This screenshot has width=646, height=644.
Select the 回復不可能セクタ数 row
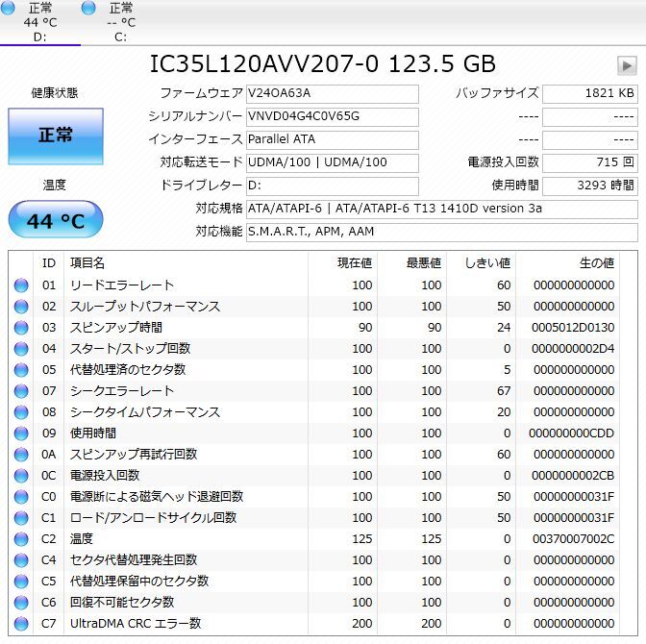coord(314,603)
